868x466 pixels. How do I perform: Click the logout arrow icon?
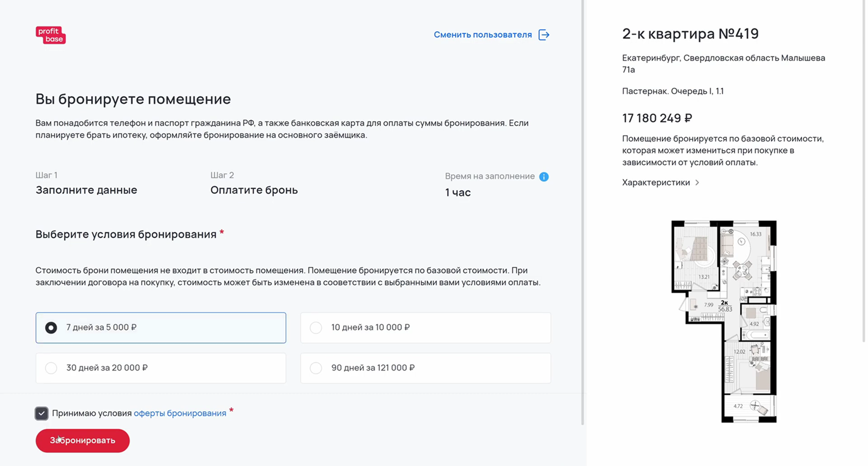pos(544,35)
